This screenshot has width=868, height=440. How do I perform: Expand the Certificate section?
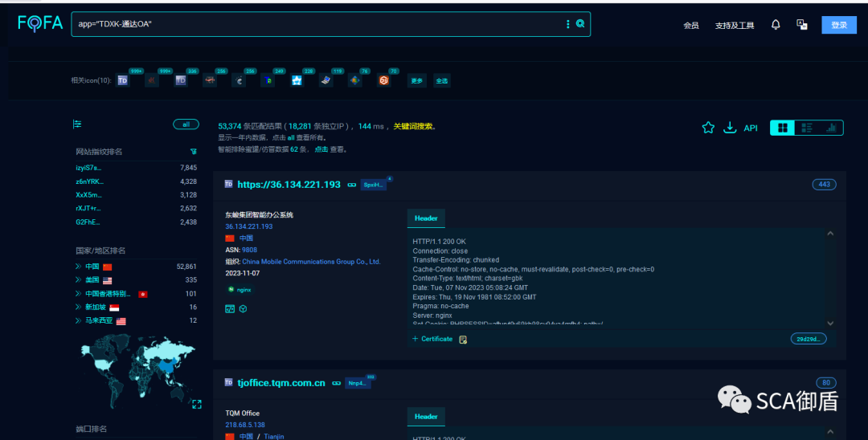(432, 339)
